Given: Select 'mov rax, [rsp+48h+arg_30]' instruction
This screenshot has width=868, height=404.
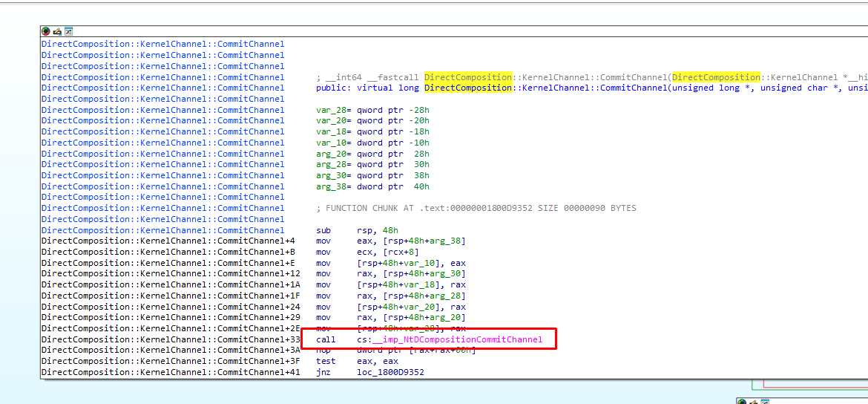Looking at the screenshot, I should [x=391, y=274].
